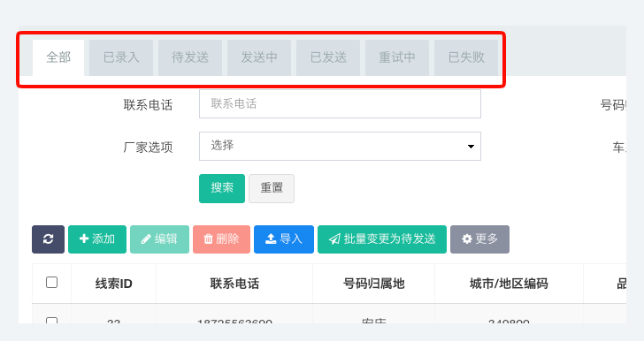Click 批量变更为待发送 button
Viewport: 644px width, 341px height.
382,239
